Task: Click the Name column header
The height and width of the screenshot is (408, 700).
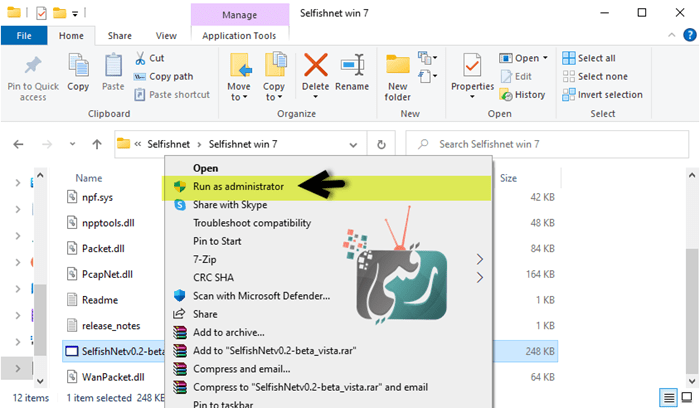Action: coord(89,178)
